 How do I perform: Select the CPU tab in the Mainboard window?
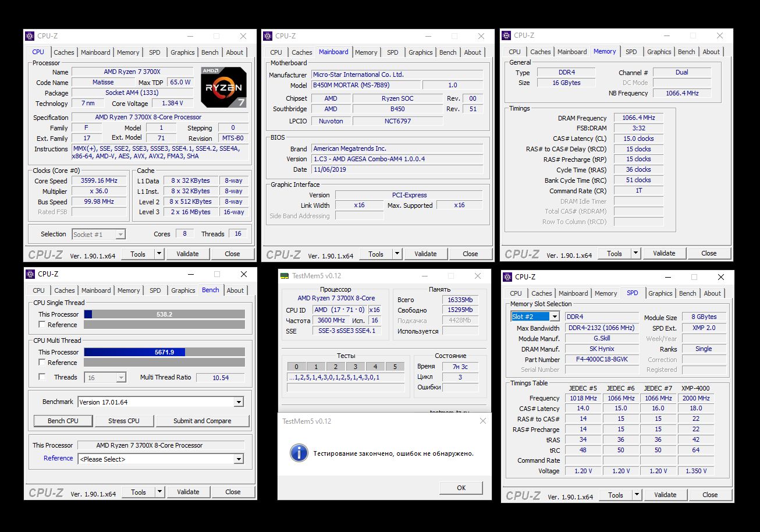[x=276, y=52]
